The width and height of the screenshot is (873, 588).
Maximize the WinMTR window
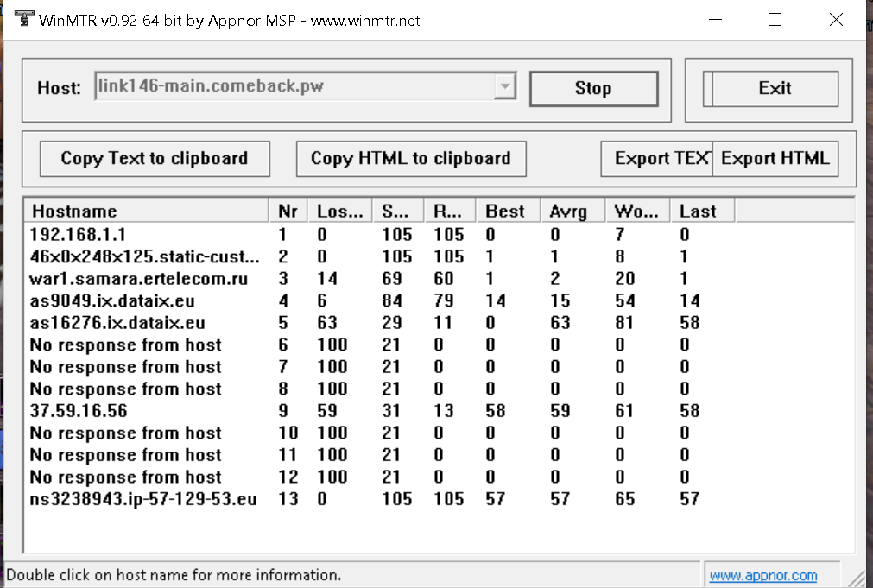click(x=775, y=20)
